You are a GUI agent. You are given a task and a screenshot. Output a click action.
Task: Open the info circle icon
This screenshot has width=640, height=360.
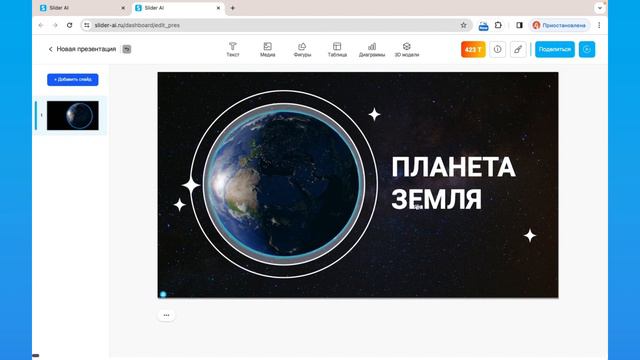pos(498,49)
